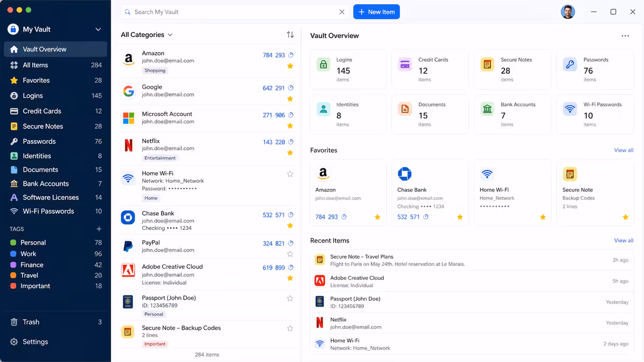
Task: Click the clear search X icon
Action: pos(342,12)
